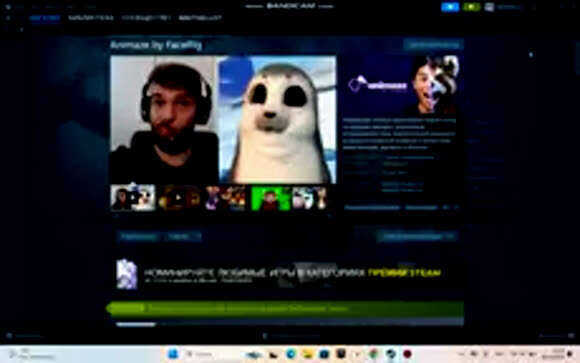Select the second dark video thumbnail
Screen dimensions: 580x363
click(179, 198)
